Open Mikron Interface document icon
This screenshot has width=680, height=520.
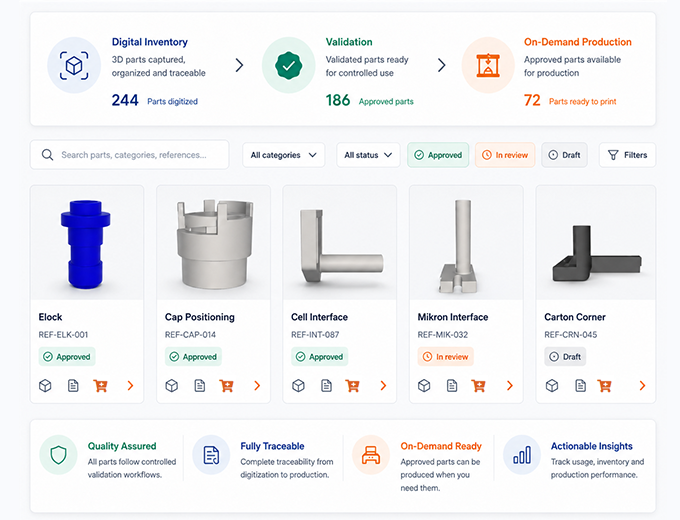pyautogui.click(x=452, y=386)
